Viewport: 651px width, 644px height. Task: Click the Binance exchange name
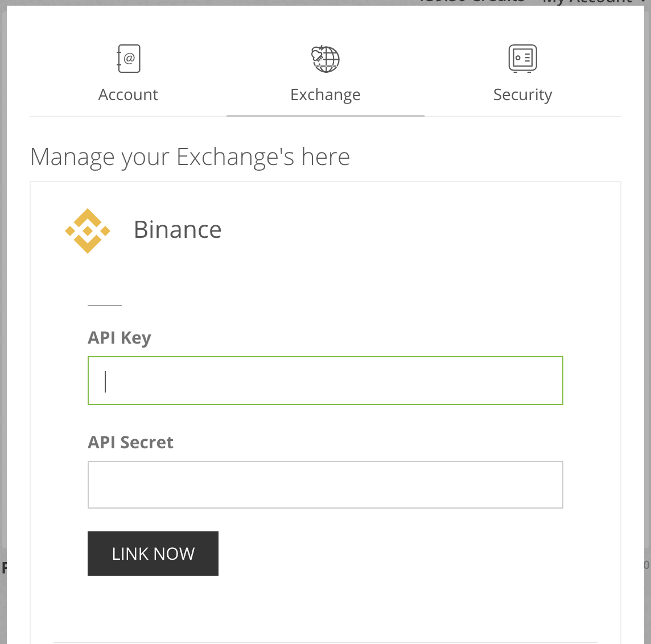click(178, 229)
